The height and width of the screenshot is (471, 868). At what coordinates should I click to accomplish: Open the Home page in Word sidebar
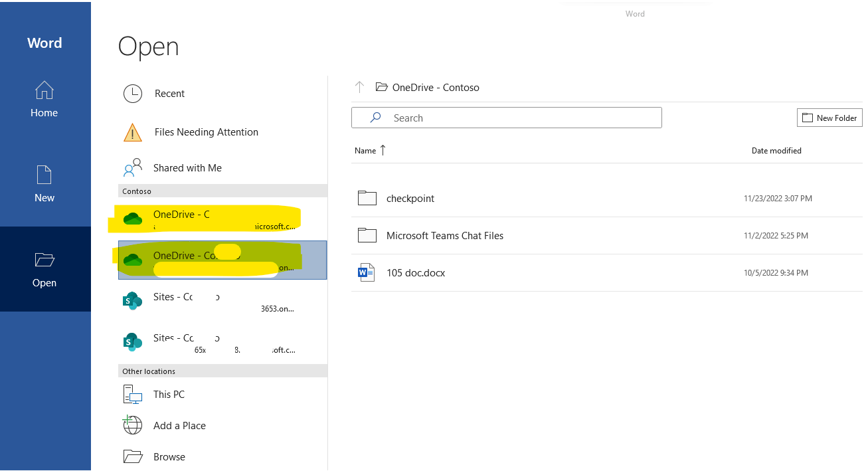pyautogui.click(x=44, y=99)
